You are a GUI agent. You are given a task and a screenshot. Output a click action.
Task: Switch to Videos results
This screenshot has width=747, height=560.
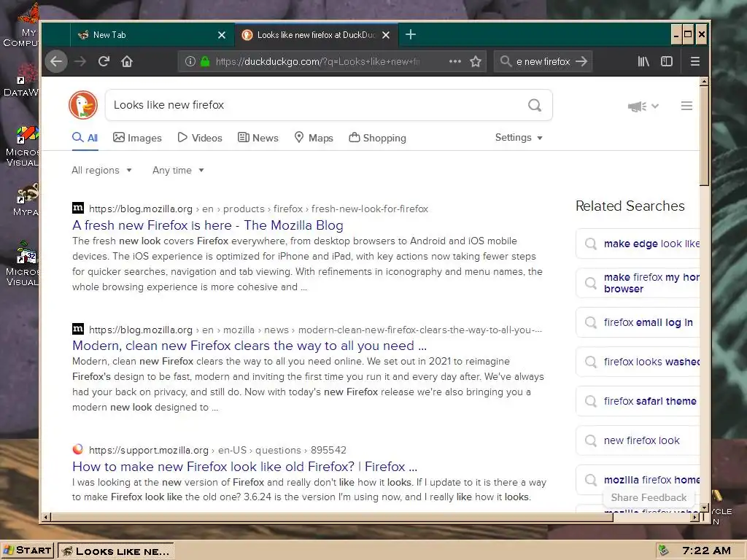200,138
